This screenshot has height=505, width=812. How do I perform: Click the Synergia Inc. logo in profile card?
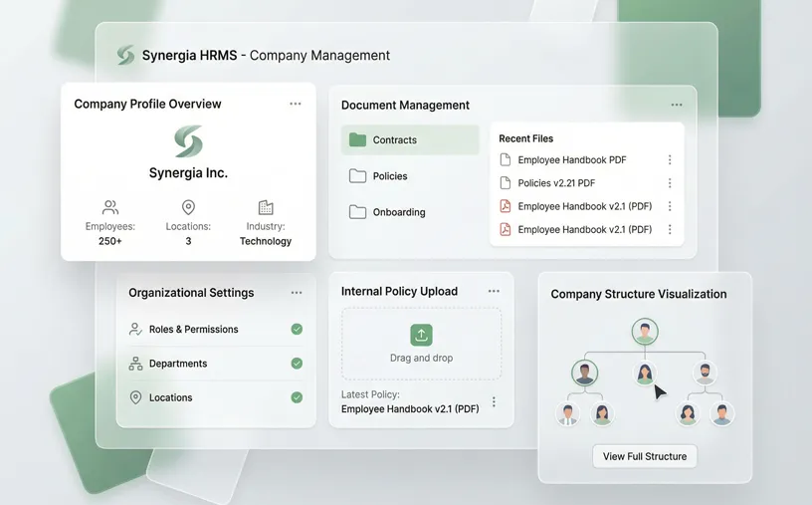[188, 141]
